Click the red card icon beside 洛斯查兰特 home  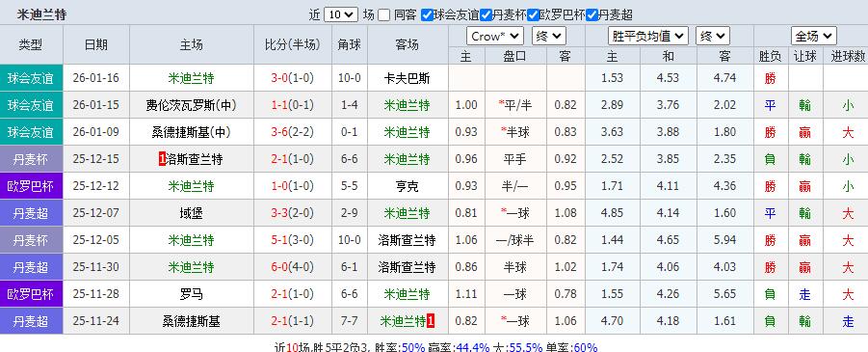(162, 160)
